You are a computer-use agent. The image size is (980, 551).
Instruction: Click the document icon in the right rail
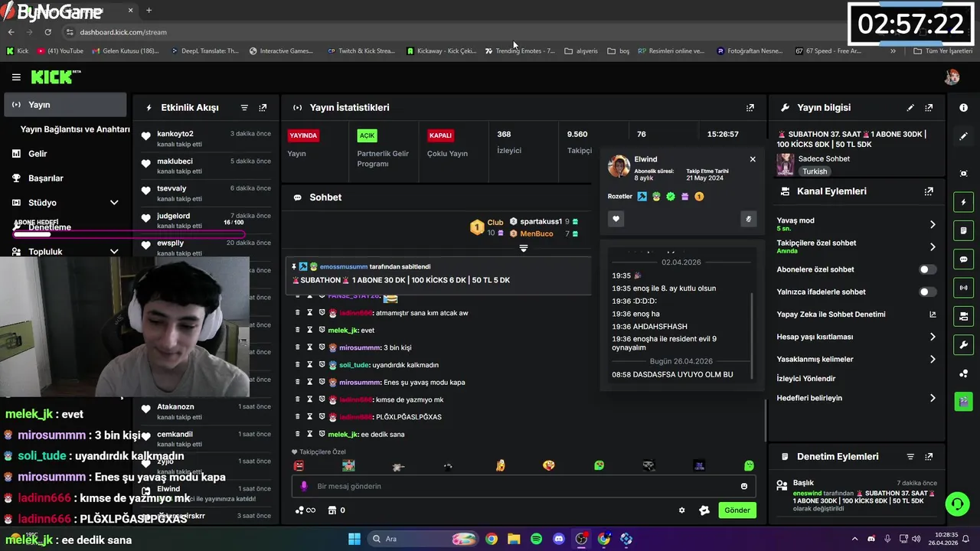pyautogui.click(x=964, y=230)
